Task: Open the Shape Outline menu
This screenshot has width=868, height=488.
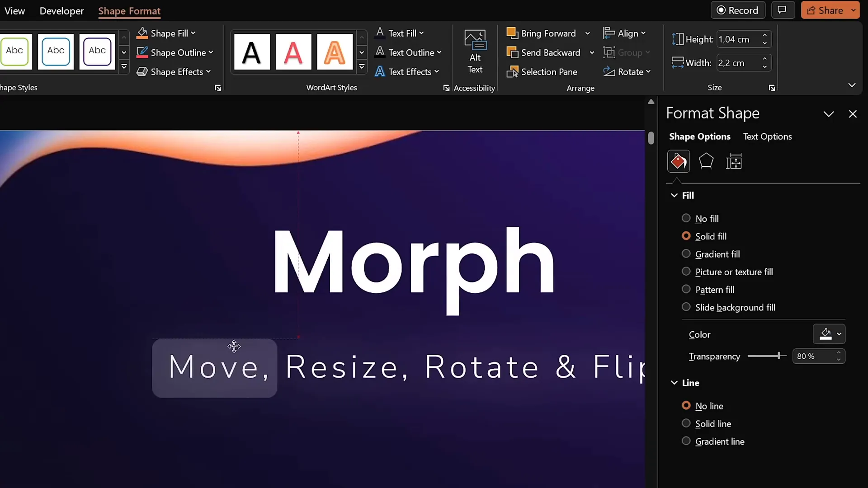Action: pos(175,52)
